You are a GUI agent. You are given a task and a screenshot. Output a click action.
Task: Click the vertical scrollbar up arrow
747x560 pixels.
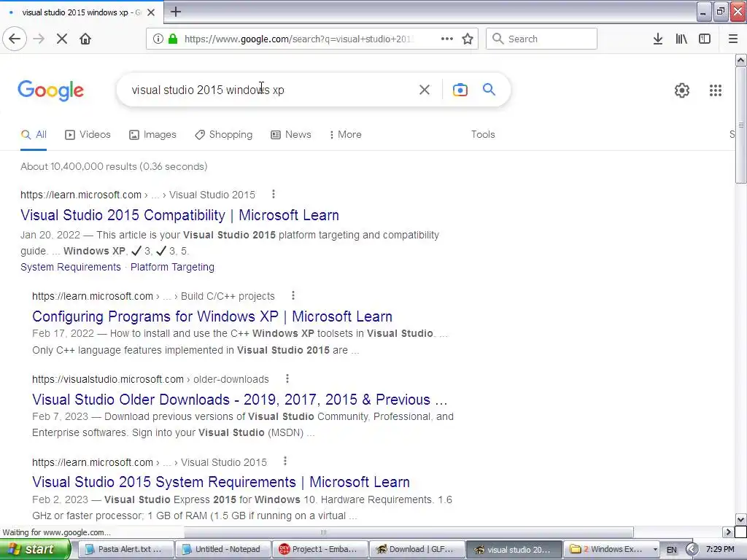[x=741, y=60]
